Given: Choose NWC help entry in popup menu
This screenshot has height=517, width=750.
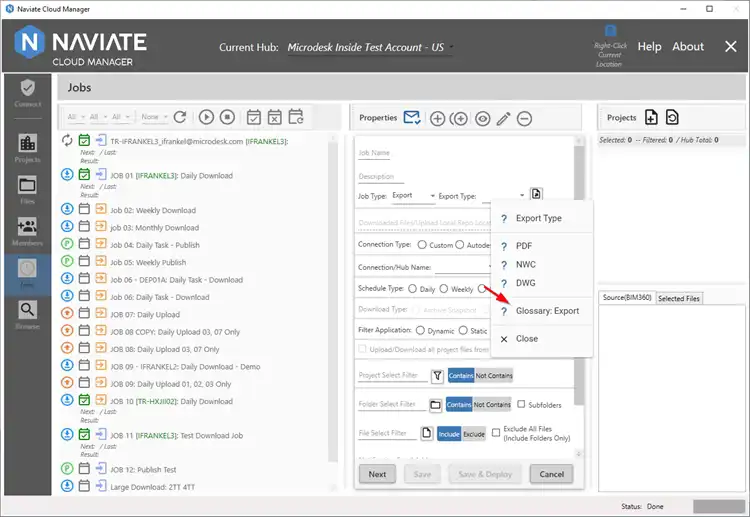Looking at the screenshot, I should 542,264.
